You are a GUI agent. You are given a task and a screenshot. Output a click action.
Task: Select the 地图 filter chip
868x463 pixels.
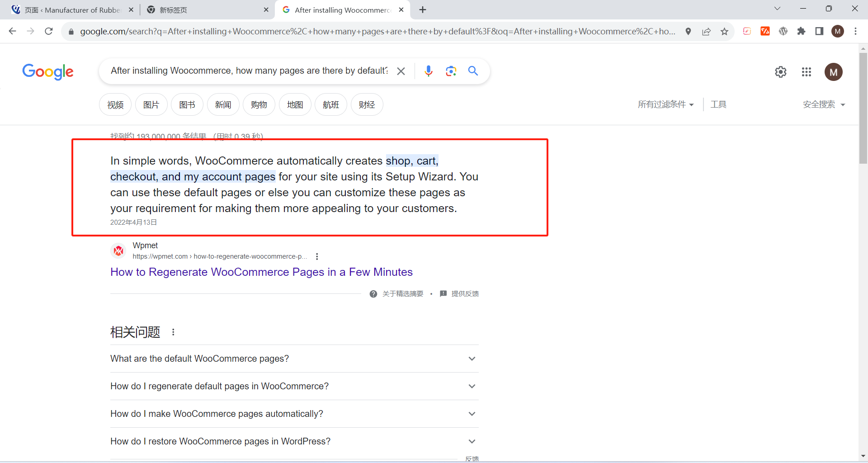tap(295, 105)
